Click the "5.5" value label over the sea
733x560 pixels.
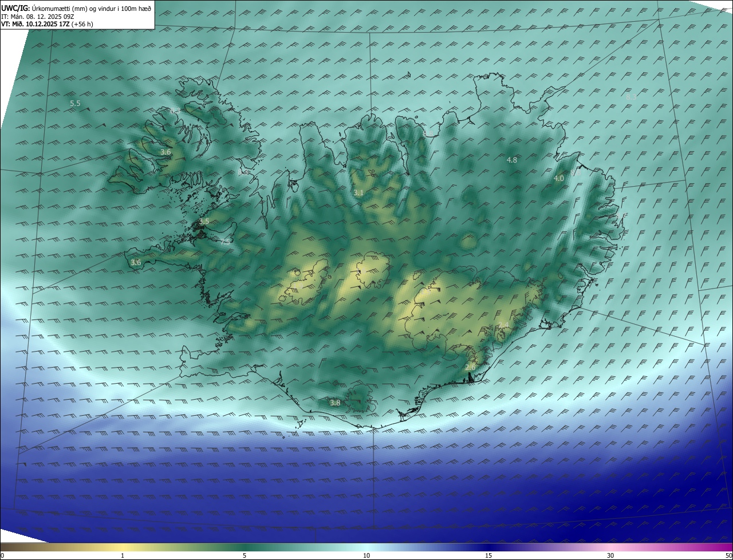75,104
